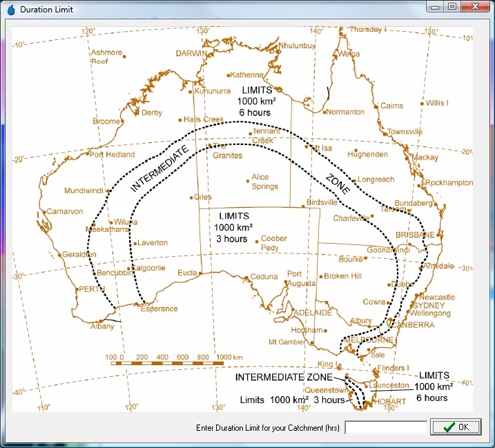495x448 pixels.
Task: Click the northern 'LIMITS 1000 km² 6 hours' label
Action: (256, 101)
